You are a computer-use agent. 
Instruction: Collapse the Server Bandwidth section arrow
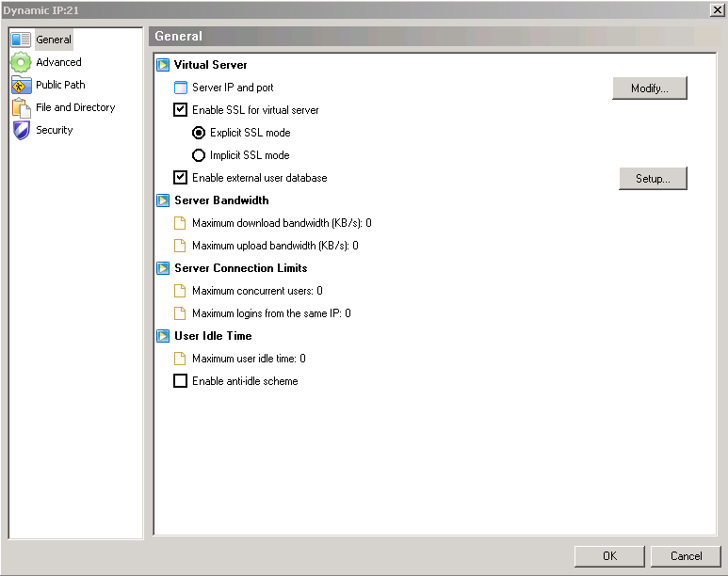(163, 200)
